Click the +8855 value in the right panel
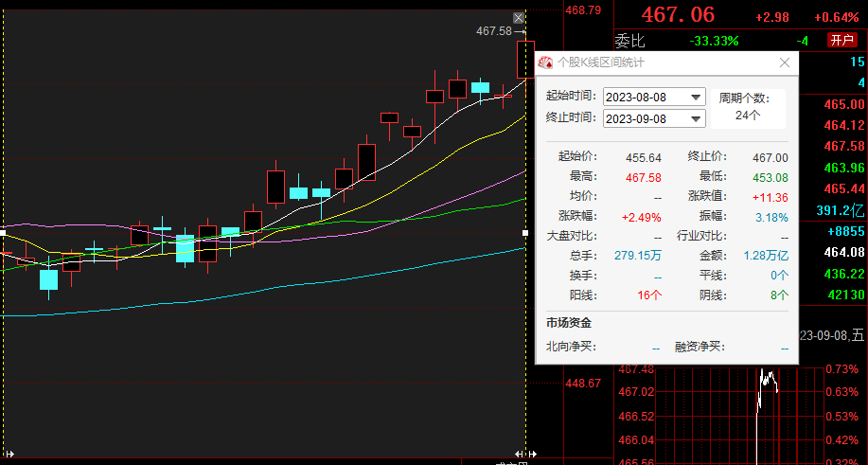 846,231
